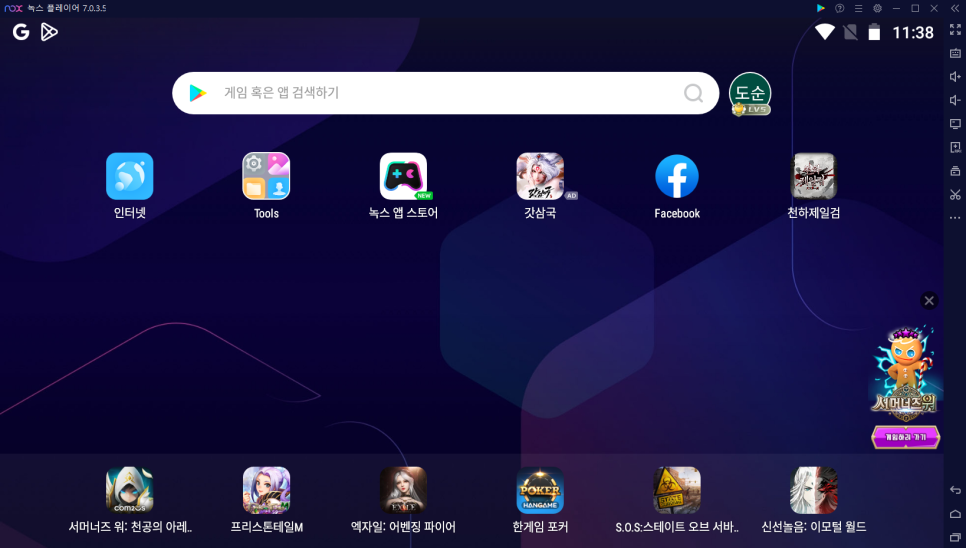Click the Play Store icon in Nox title bar
The width and height of the screenshot is (966, 548).
pos(821,8)
